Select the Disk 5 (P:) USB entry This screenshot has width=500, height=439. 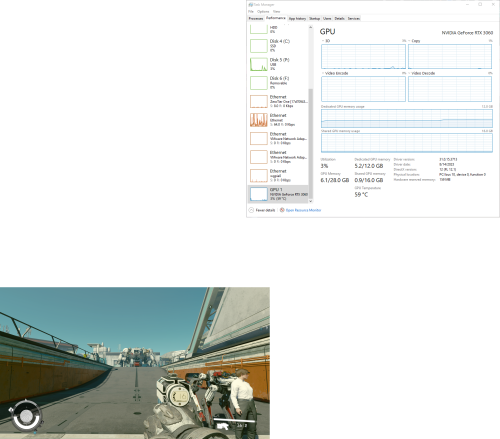coord(278,64)
